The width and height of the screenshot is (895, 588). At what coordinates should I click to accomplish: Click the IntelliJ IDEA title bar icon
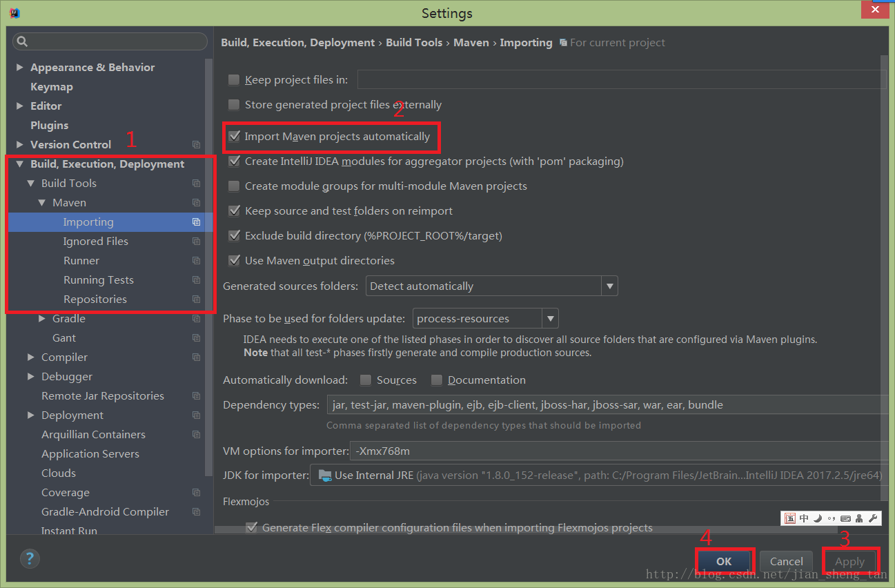15,13
